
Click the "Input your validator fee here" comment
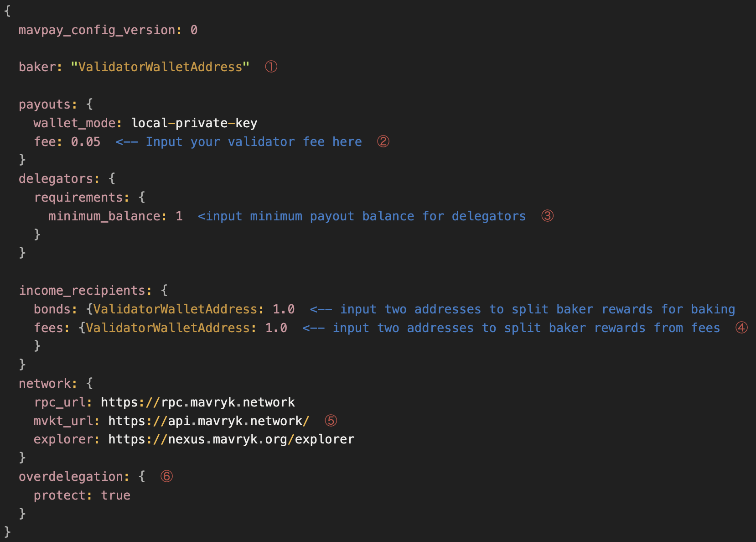pos(253,142)
